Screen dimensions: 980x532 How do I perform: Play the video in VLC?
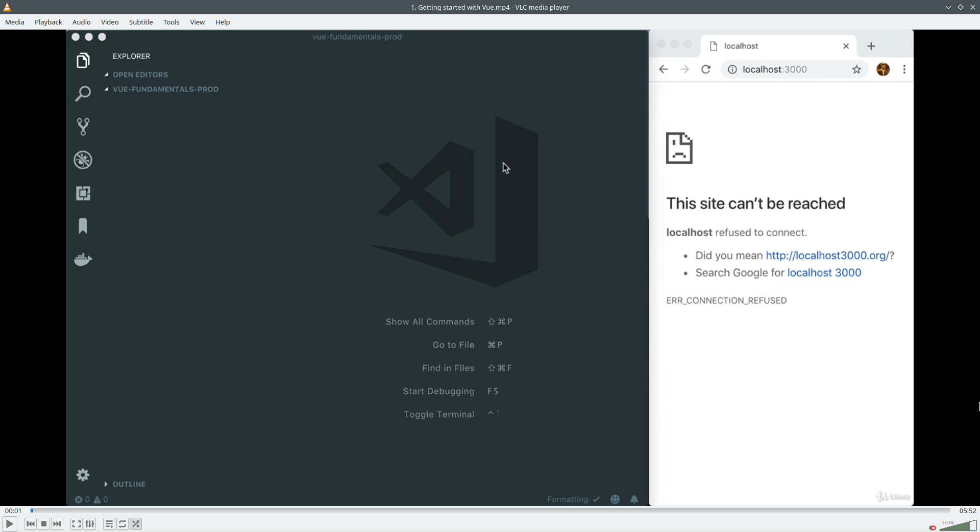click(x=9, y=524)
